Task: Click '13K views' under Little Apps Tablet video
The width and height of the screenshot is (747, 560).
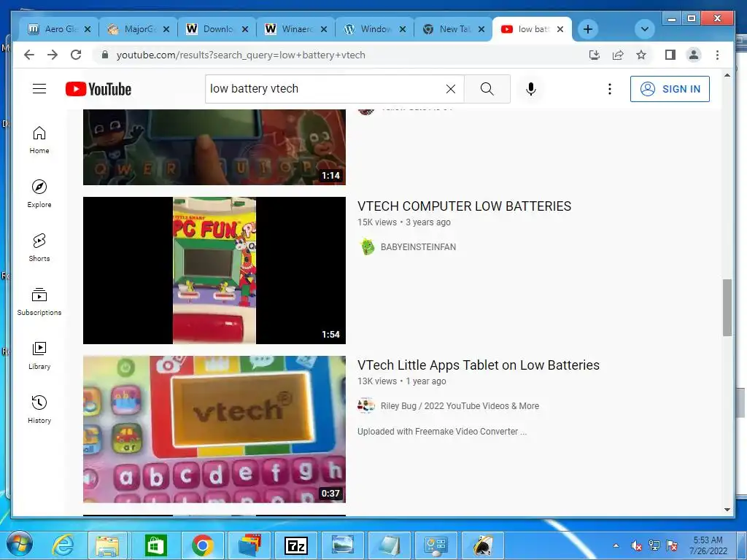Action: click(x=377, y=381)
